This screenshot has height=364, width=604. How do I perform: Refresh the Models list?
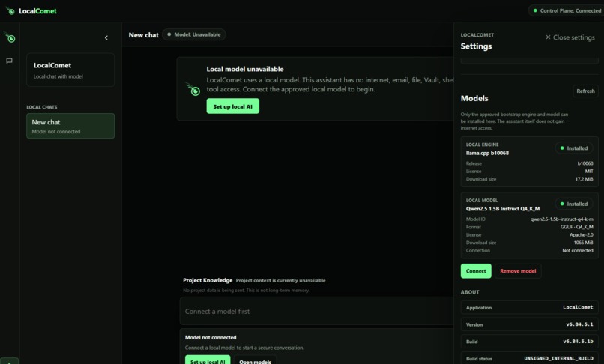pos(585,91)
